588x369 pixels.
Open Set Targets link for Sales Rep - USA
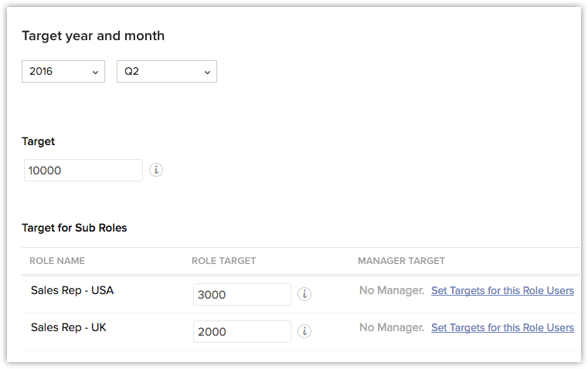[x=502, y=291]
